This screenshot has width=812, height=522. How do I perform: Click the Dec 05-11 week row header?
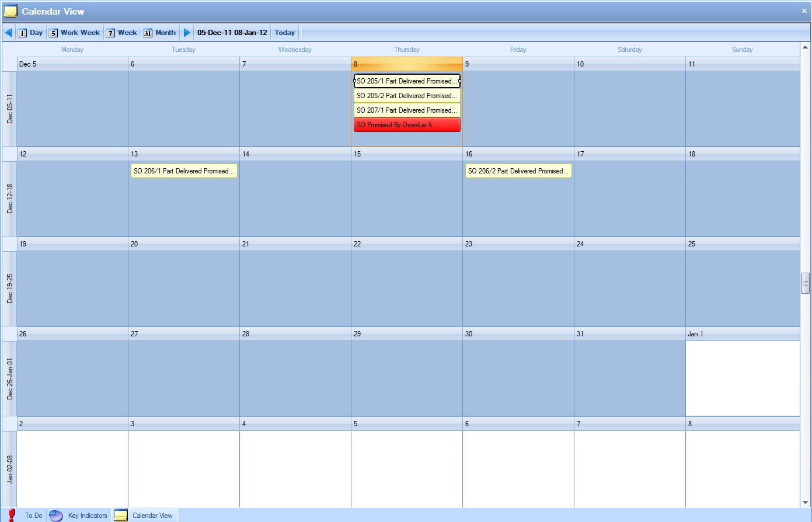(x=9, y=109)
